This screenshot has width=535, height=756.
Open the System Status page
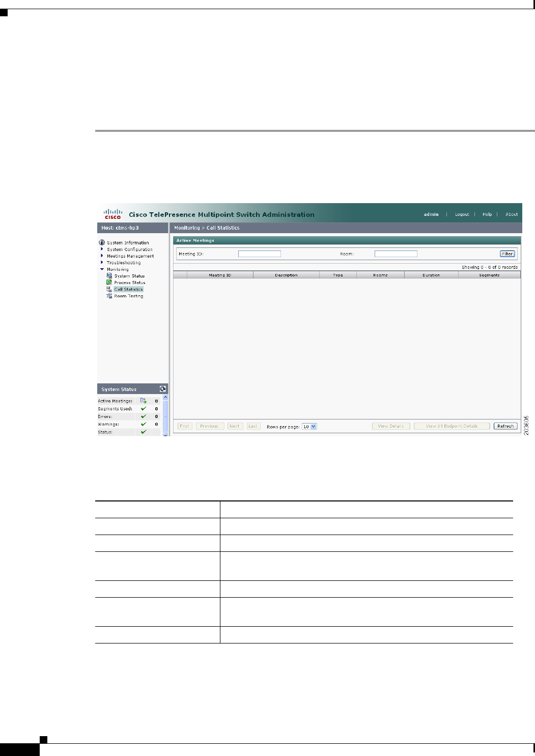click(x=129, y=276)
